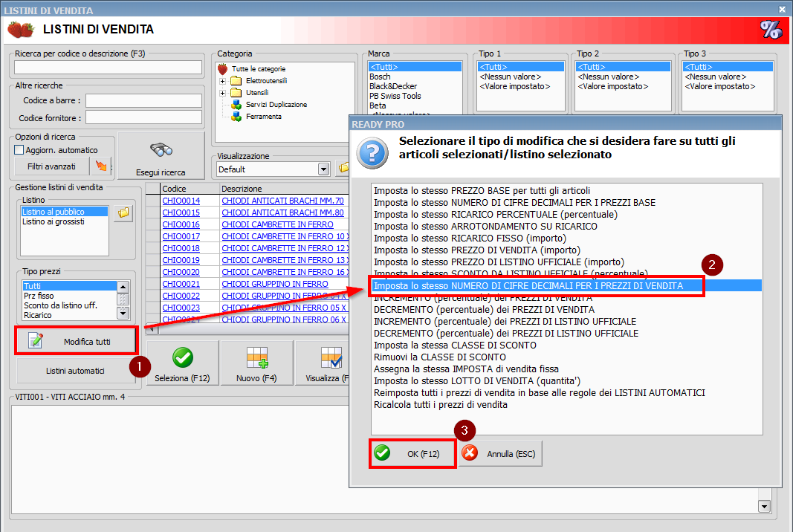This screenshot has width=793, height=532.
Task: Click the Codice column header
Action: click(x=190, y=189)
